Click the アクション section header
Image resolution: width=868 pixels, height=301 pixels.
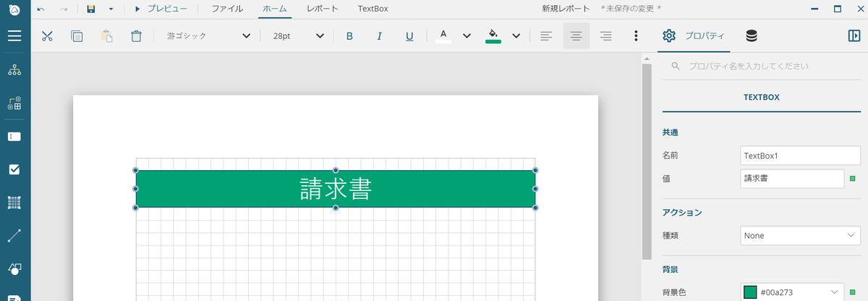tap(682, 213)
